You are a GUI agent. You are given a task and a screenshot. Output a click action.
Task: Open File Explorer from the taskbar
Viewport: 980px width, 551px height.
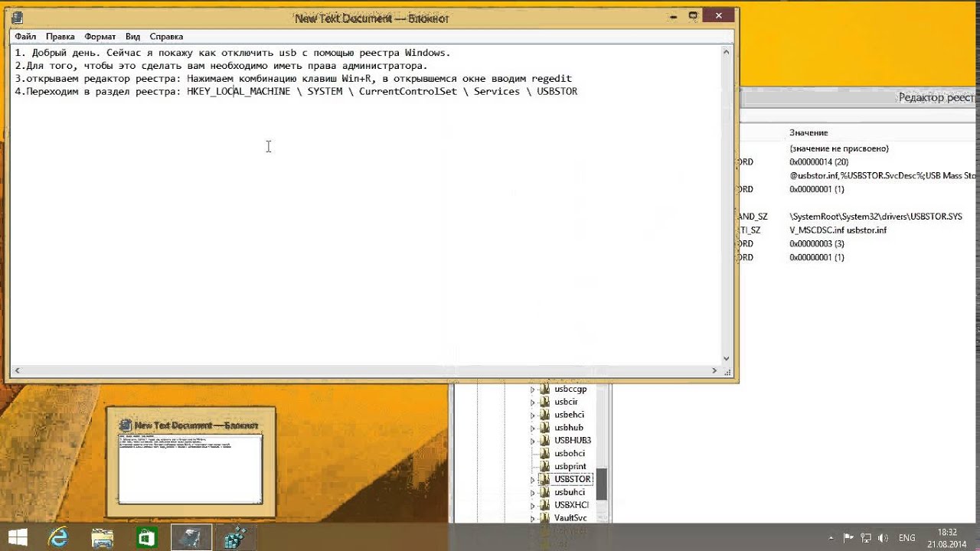(x=103, y=537)
